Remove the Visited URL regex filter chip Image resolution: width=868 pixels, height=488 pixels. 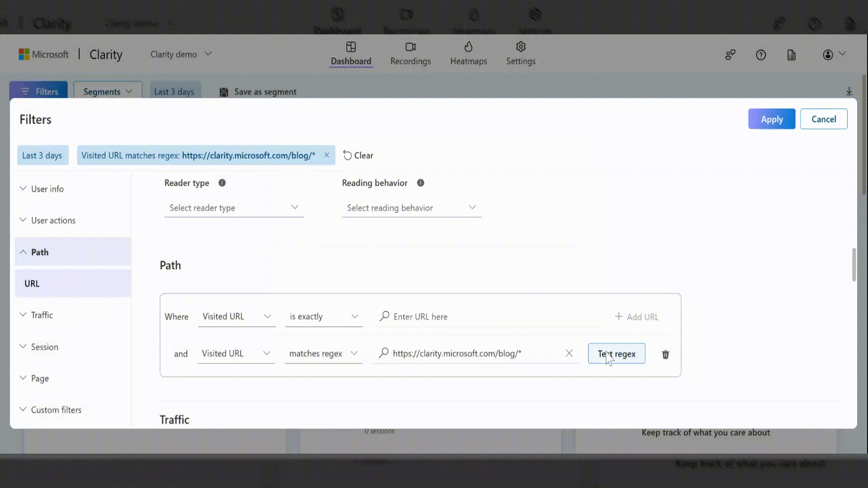(326, 155)
